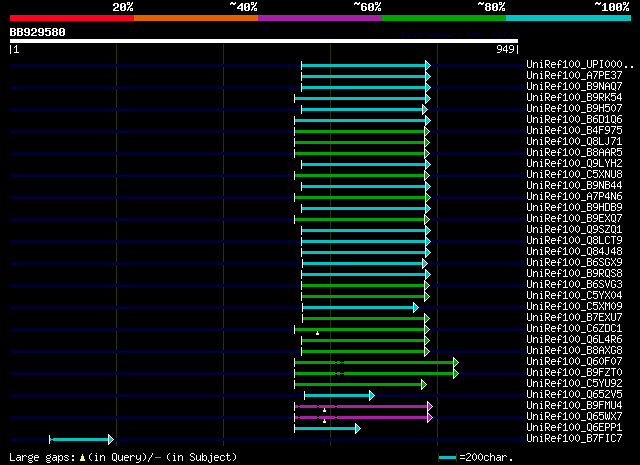Select the UniRef100_B9FMU4 label
The image size is (640, 465).
(x=574, y=406)
